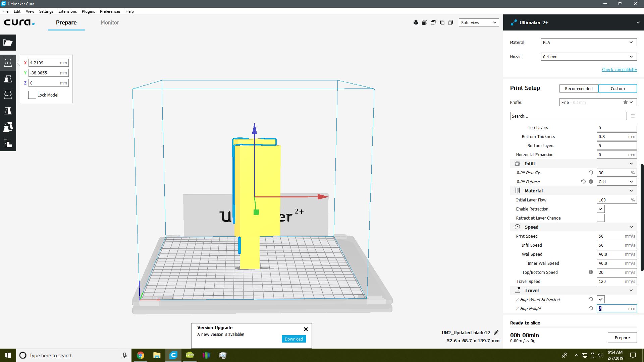The height and width of the screenshot is (362, 644).
Task: Enable Z Hop When Retracted toggle
Action: pos(601,299)
